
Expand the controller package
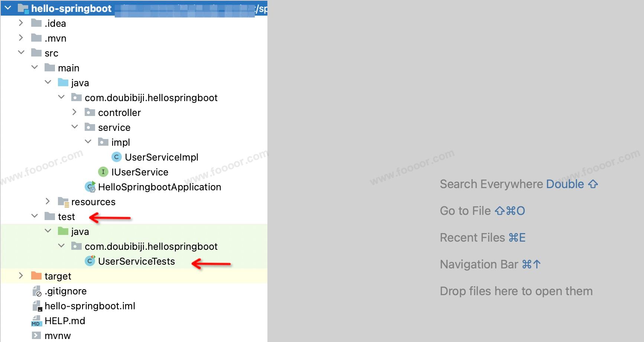74,112
